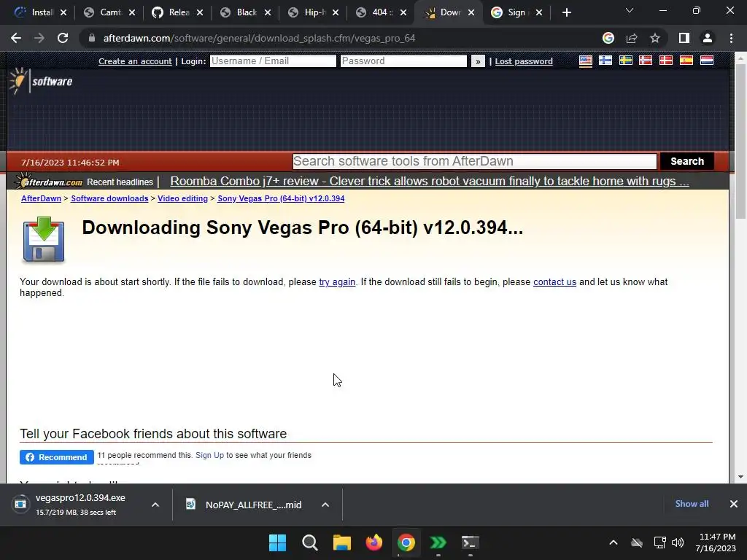Viewport: 747px width, 560px height.
Task: Click Chrome icon in taskbar
Action: (x=406, y=542)
